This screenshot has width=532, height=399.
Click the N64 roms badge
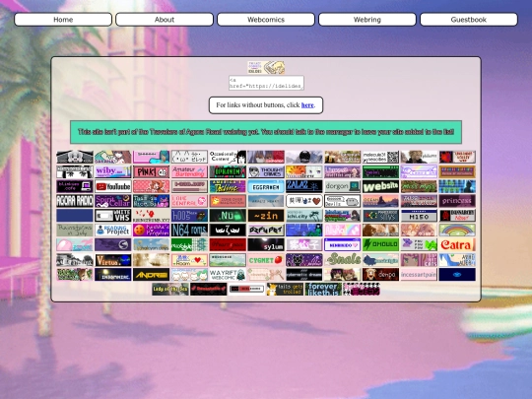click(189, 230)
